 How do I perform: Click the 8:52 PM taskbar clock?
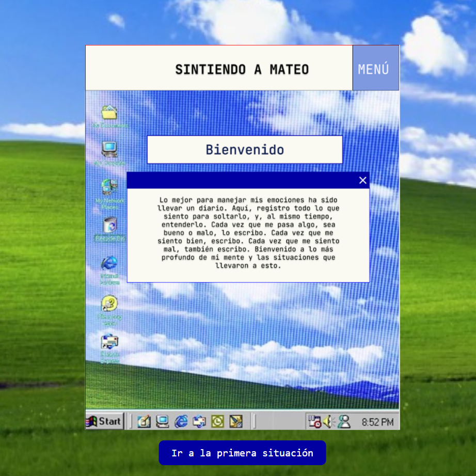pos(377,422)
